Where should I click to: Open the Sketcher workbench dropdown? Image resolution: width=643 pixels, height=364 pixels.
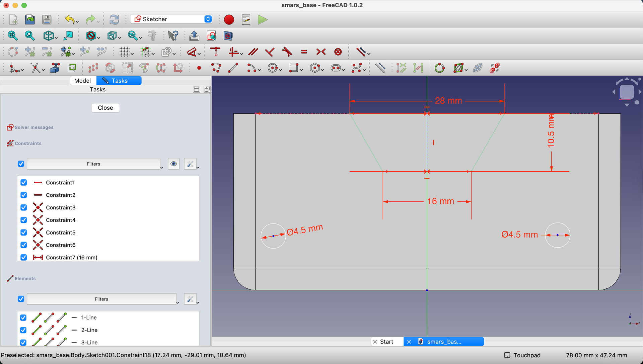coord(172,19)
